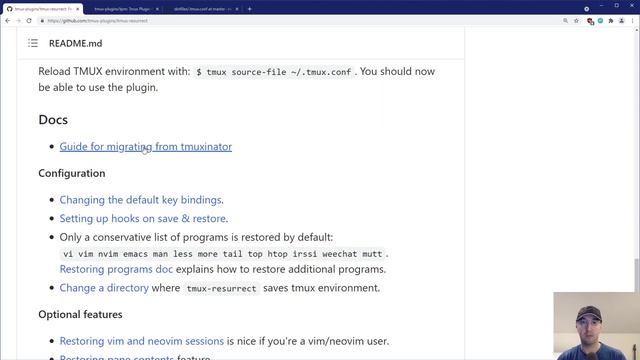Open Guide for migrating from tmuxinator link
640x360 pixels.
[x=146, y=147]
